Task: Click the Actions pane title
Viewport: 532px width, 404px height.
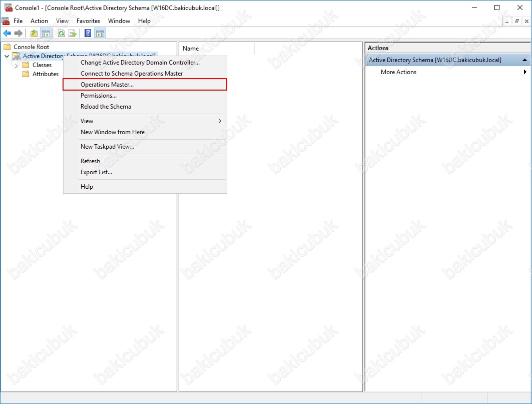Action: 378,48
